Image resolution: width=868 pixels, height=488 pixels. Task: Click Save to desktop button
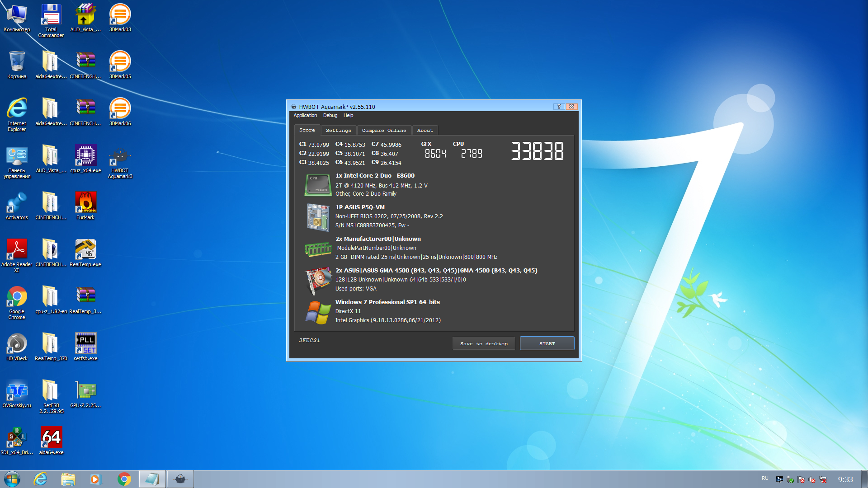tap(484, 343)
